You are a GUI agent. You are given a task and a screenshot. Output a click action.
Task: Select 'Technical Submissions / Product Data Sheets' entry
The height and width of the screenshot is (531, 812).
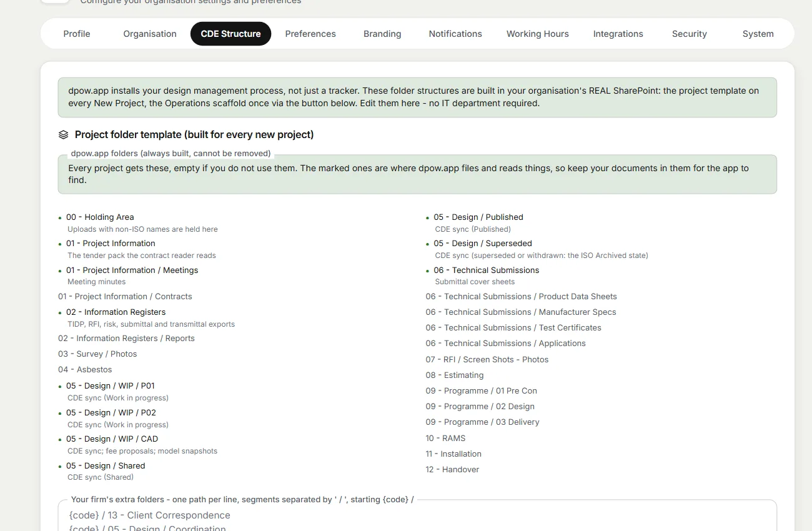(522, 297)
